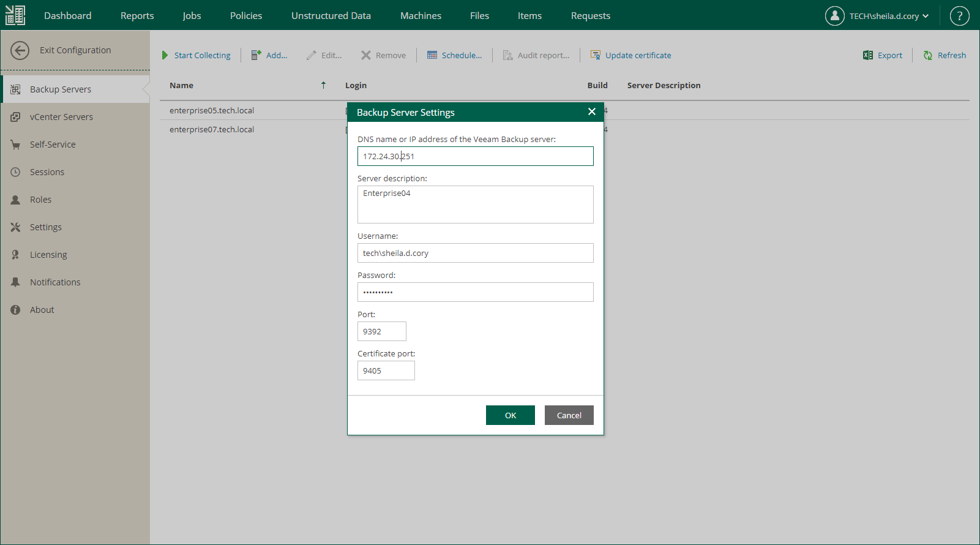Click into the Server description text area
The height and width of the screenshot is (545, 980).
pyautogui.click(x=476, y=205)
